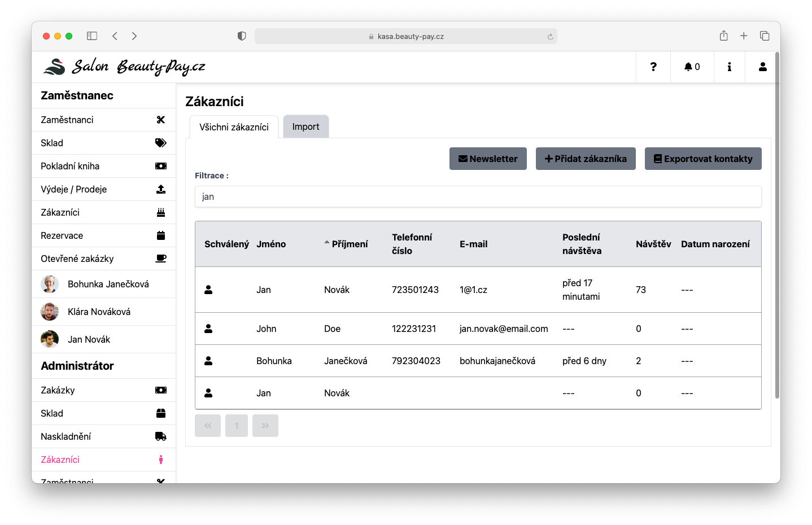Click the Safari address bar

pos(405,36)
